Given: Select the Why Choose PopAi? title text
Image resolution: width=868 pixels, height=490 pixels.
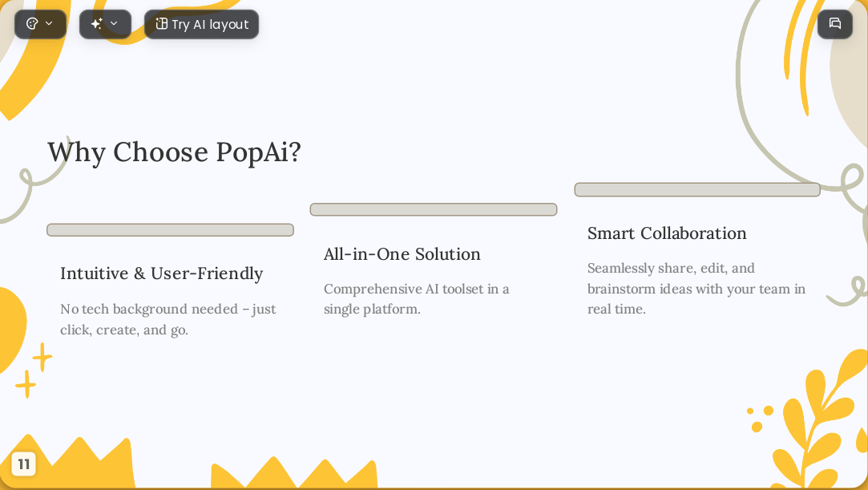Looking at the screenshot, I should click(x=174, y=152).
